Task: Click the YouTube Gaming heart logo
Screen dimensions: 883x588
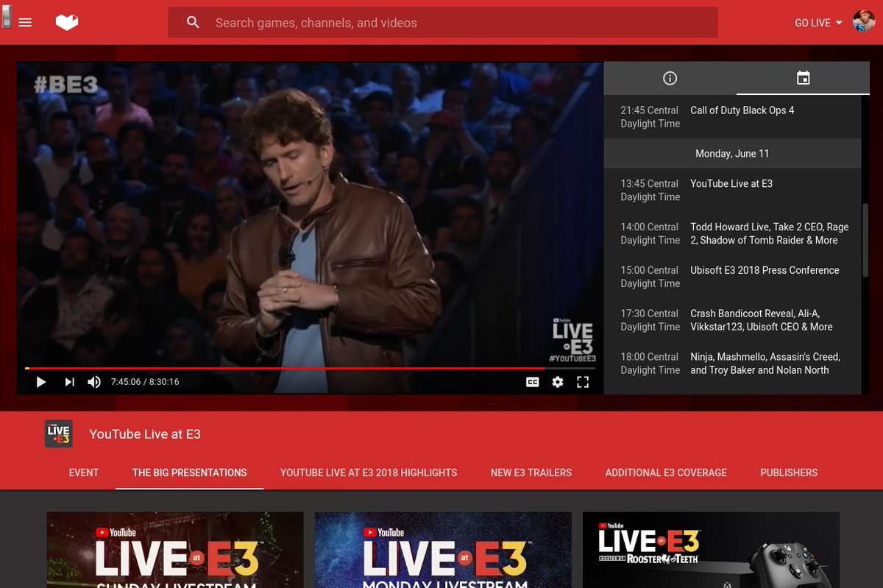Action: pyautogui.click(x=67, y=23)
